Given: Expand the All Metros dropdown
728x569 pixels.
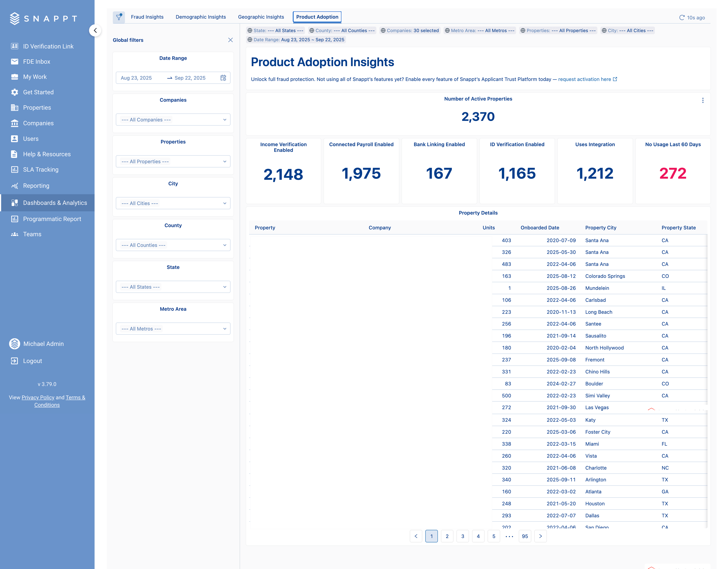Looking at the screenshot, I should [x=173, y=329].
